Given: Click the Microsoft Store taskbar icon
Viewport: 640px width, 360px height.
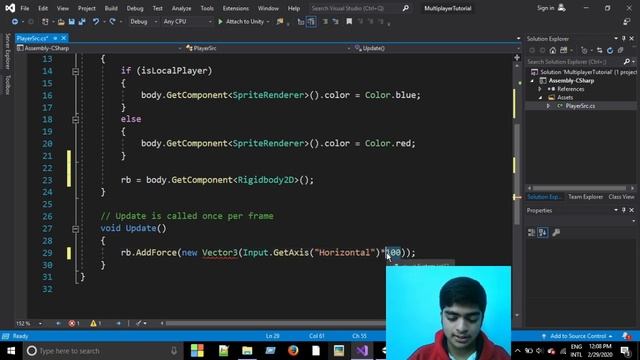Looking at the screenshot, I should pos(197,351).
